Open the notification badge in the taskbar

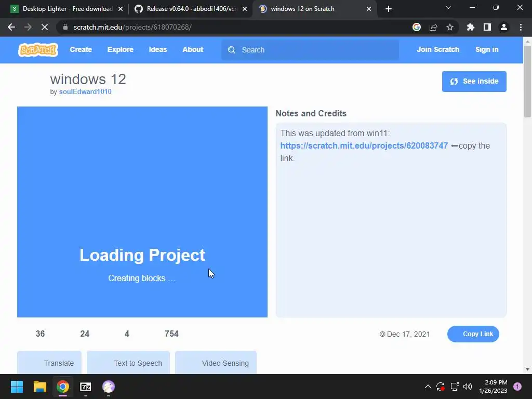coord(517,387)
